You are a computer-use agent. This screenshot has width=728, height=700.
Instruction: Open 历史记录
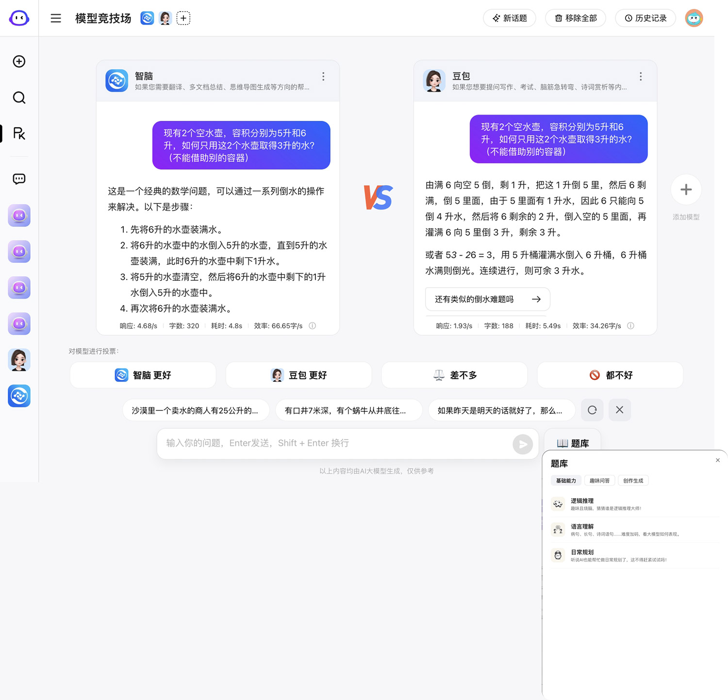click(x=645, y=18)
